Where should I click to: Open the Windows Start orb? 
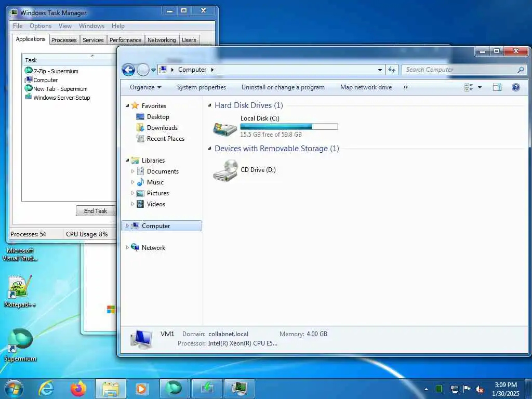(x=14, y=389)
